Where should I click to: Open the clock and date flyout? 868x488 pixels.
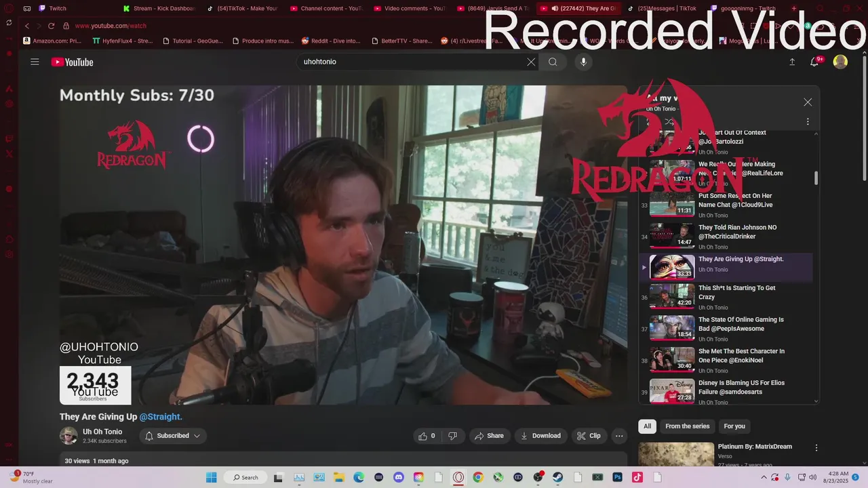[x=835, y=477]
